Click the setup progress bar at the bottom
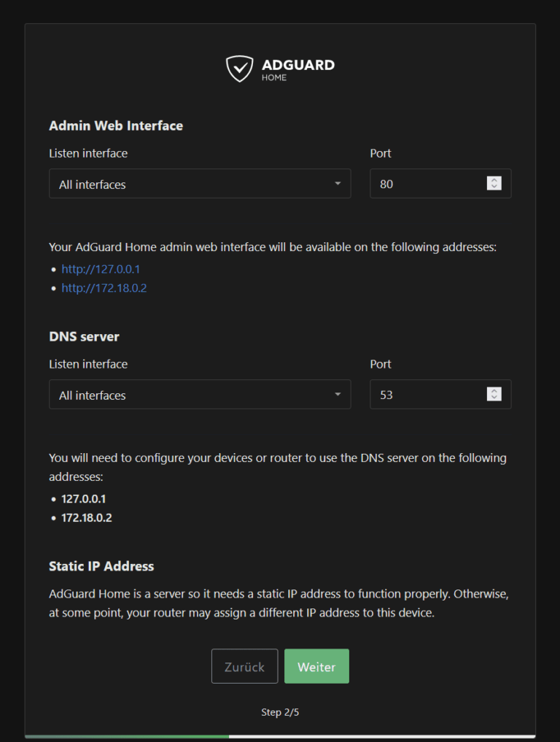The height and width of the screenshot is (742, 560). tap(280, 735)
